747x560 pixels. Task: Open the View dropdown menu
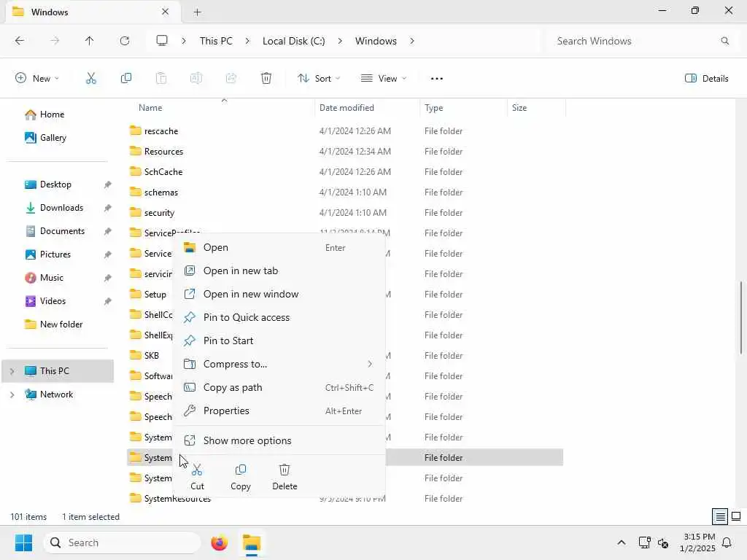tap(384, 79)
